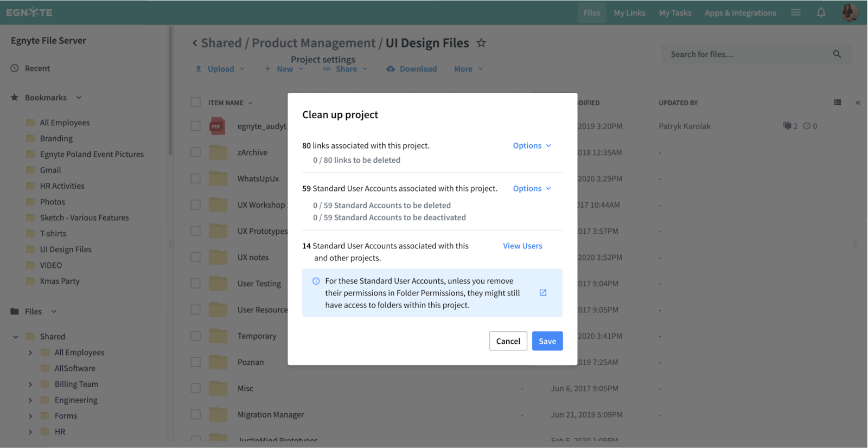Select the Migration Manager folder checkbox
868x448 pixels.
click(x=195, y=414)
